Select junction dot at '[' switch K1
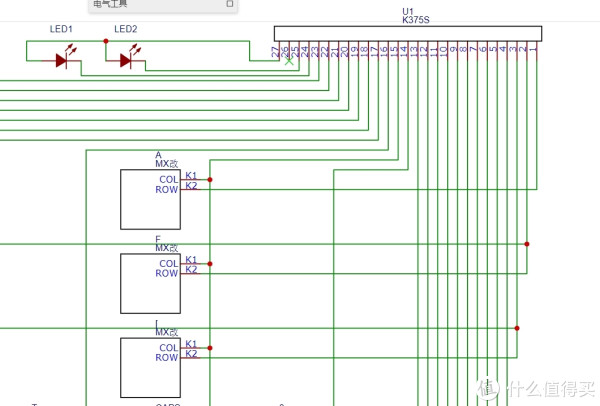 [210, 348]
